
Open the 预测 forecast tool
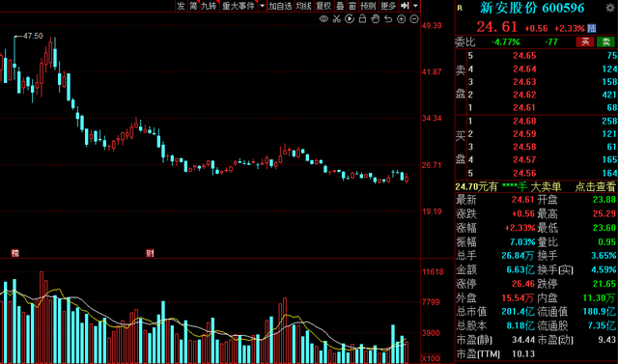click(x=368, y=6)
